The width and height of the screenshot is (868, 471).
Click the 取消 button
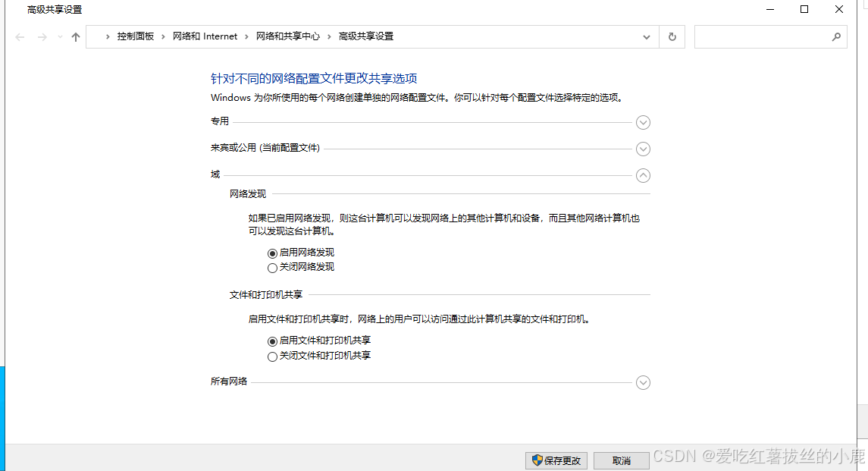[621, 460]
